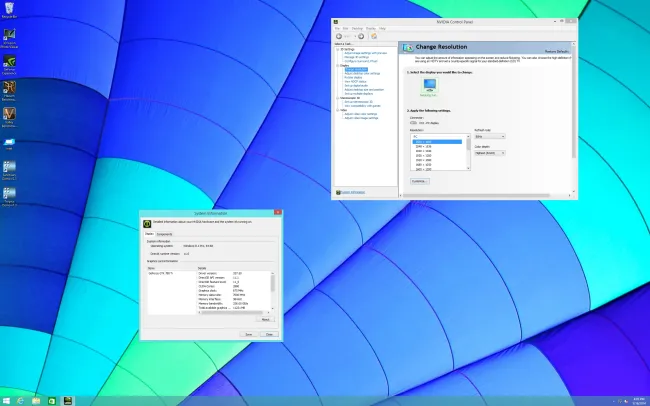Open the Back history dropdown arrow in the toolbar

[355, 36]
